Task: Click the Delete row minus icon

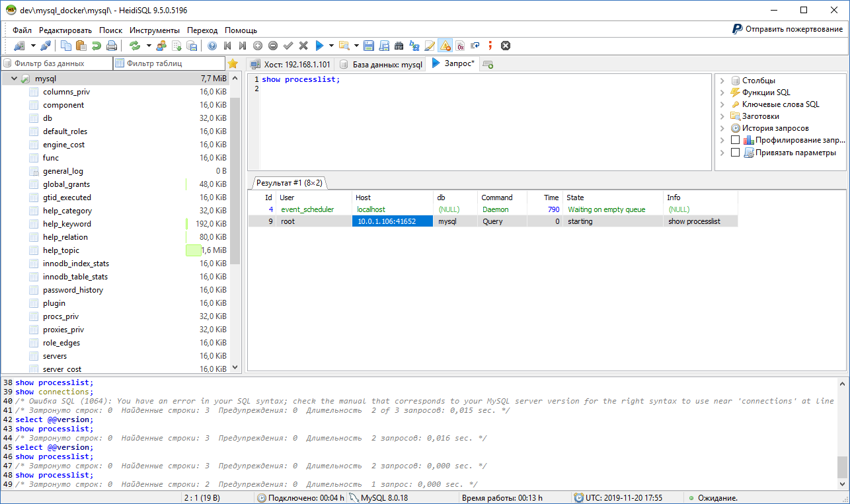Action: click(x=273, y=46)
